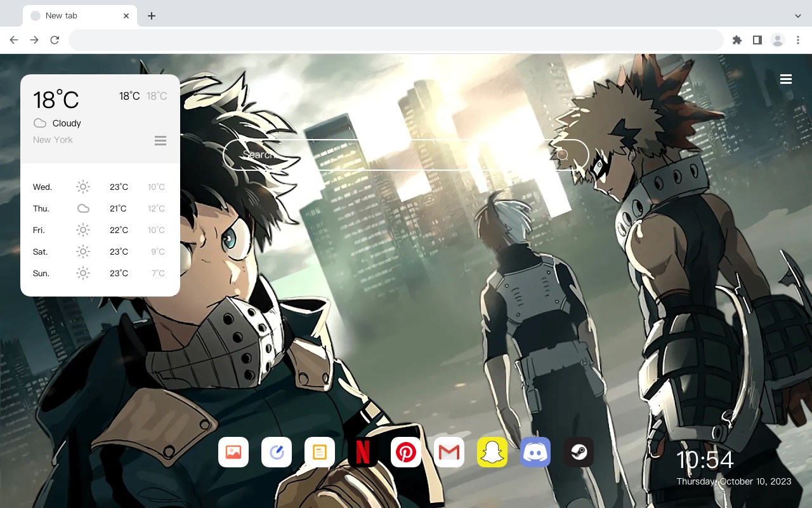Click the large 18°C current temperature
The height and width of the screenshot is (508, 812).
coord(56,100)
